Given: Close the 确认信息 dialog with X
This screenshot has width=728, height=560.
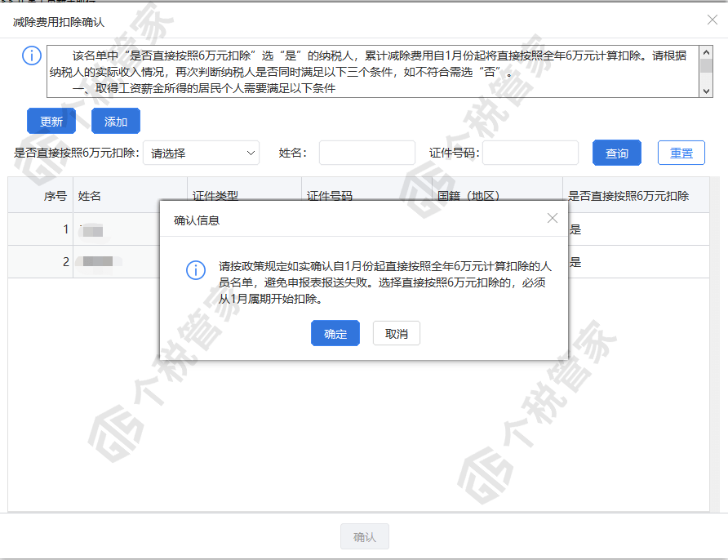Looking at the screenshot, I should pos(552,218).
